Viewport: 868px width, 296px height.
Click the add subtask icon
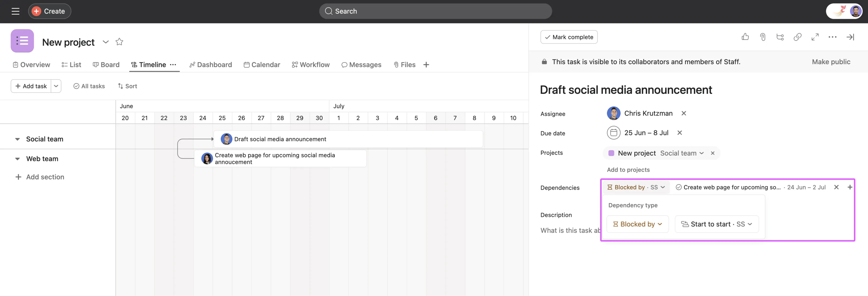pyautogui.click(x=780, y=37)
